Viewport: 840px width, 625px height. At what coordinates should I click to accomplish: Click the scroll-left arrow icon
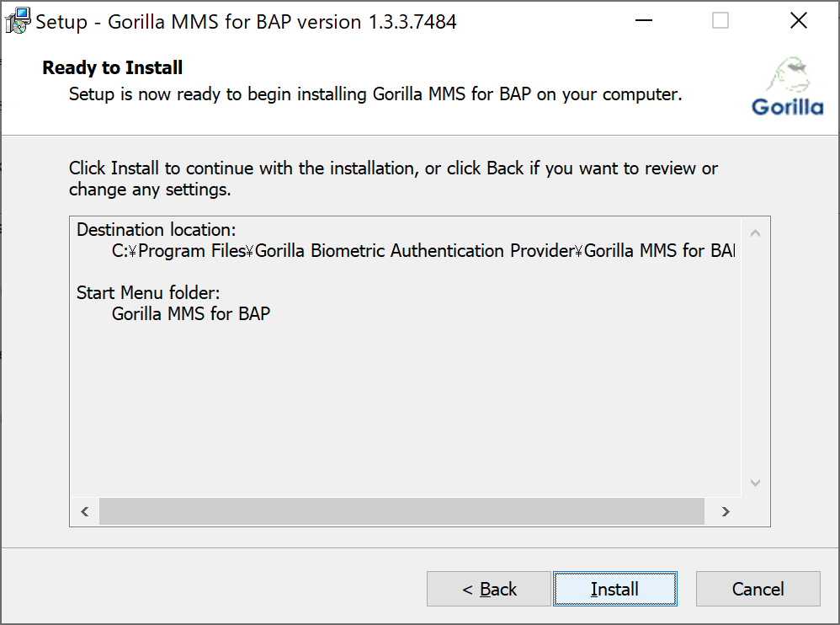coord(84,511)
